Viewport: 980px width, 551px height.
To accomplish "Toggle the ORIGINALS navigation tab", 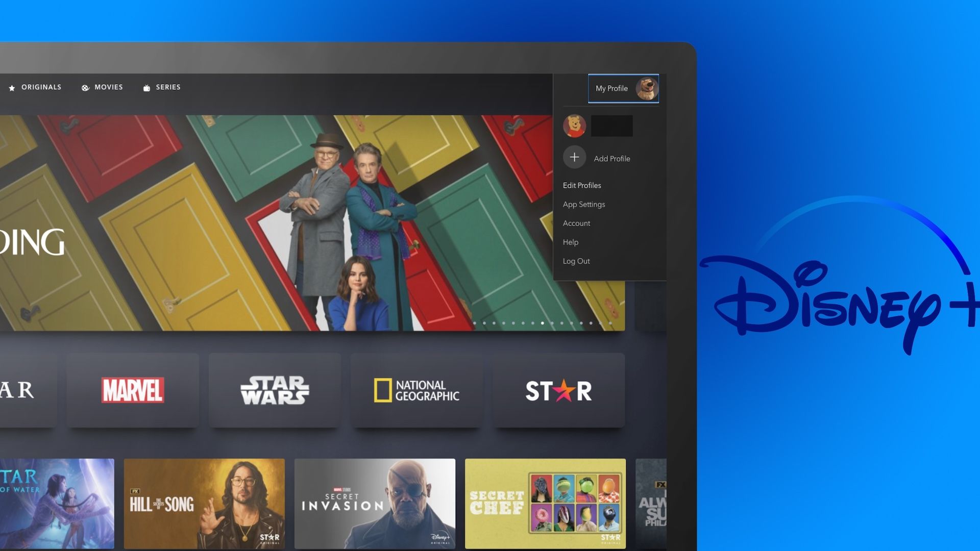I will click(35, 87).
